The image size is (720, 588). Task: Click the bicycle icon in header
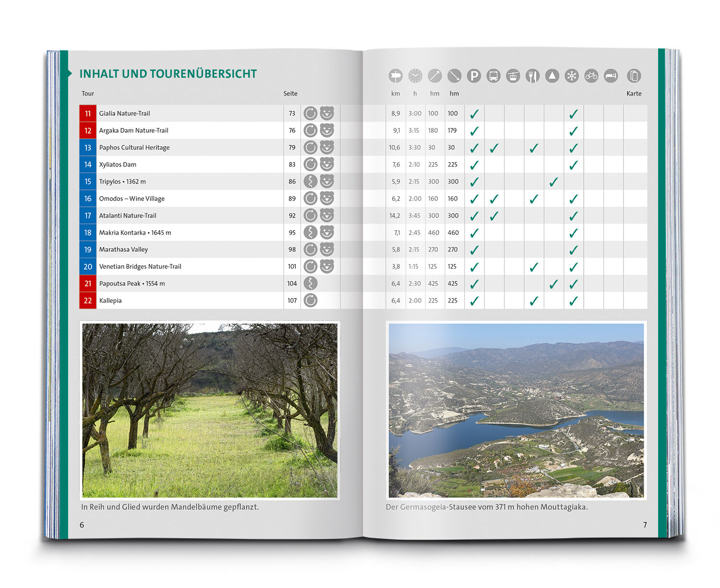[x=591, y=76]
